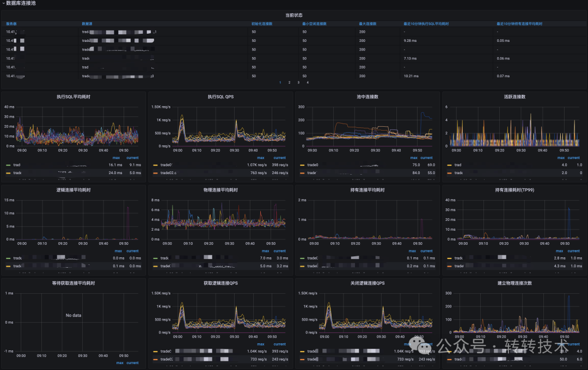Open the 活跃连接数 panel title menu

(514, 97)
